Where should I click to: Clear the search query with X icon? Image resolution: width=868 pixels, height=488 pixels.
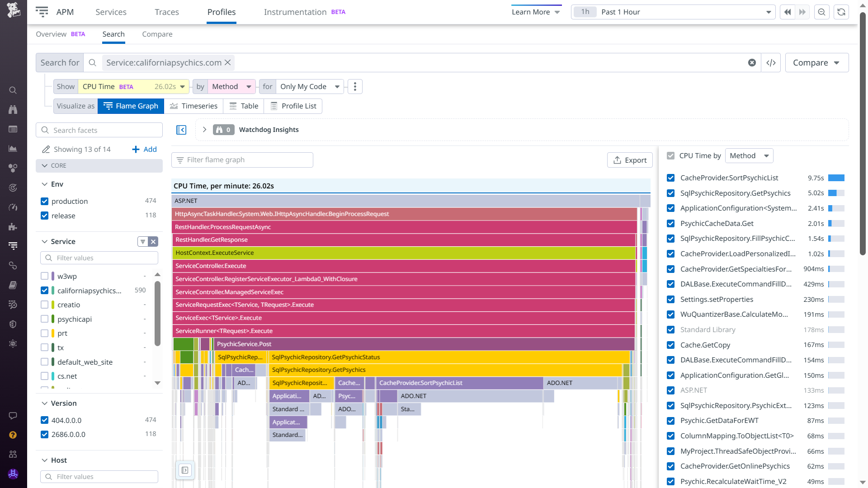tap(752, 63)
